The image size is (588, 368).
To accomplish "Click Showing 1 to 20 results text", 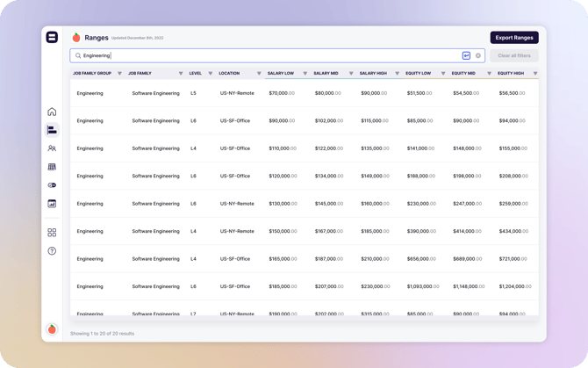I will click(x=102, y=334).
